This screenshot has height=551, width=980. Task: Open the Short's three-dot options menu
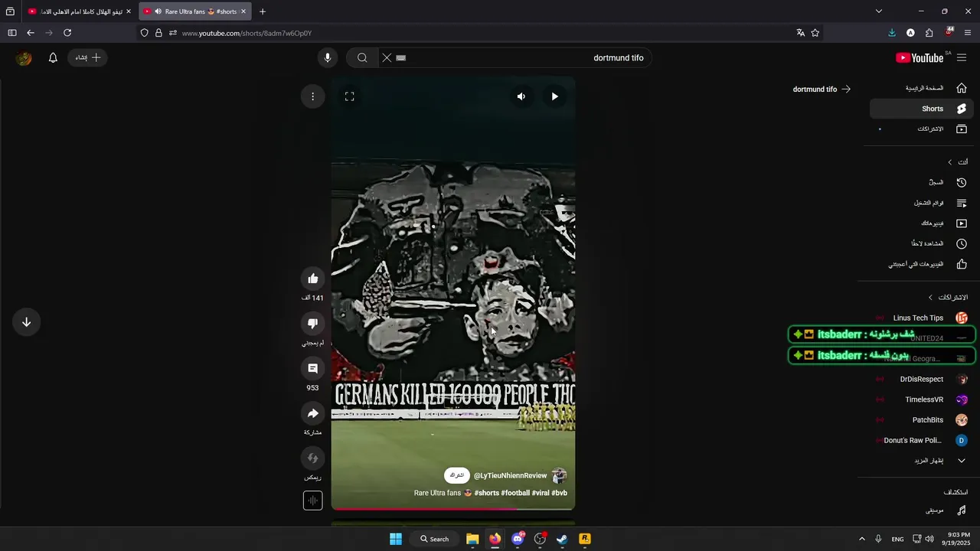[x=312, y=96]
